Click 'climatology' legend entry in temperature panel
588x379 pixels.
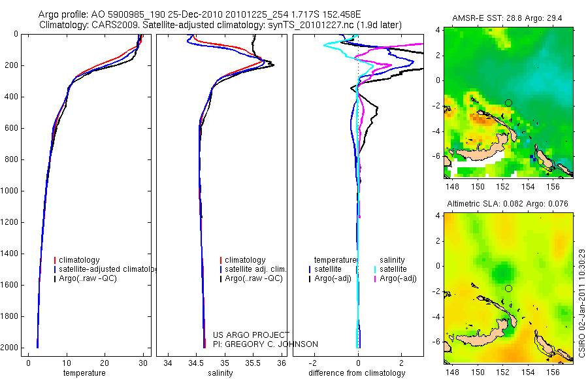(79, 259)
